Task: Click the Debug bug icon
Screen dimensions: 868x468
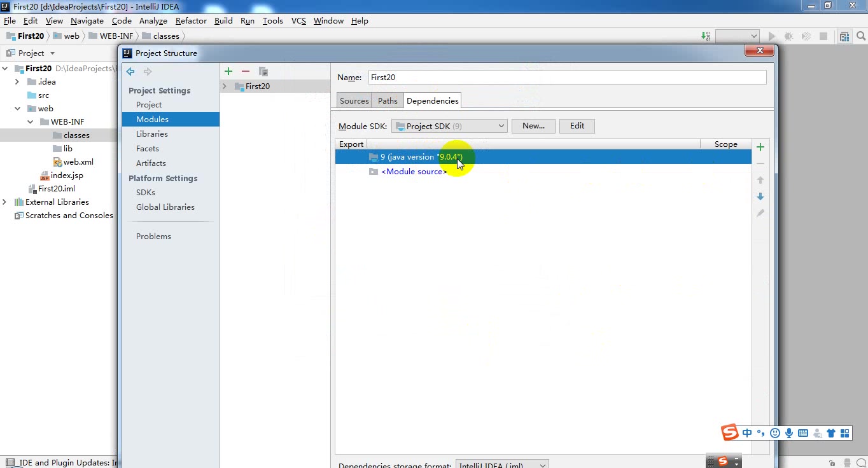Action: (789, 36)
